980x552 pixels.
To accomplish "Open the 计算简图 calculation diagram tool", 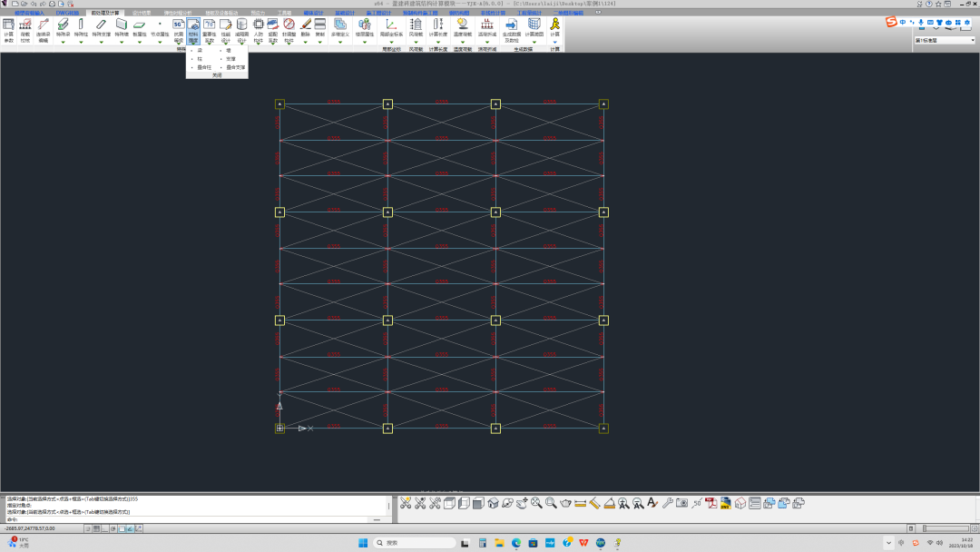I will [x=534, y=28].
